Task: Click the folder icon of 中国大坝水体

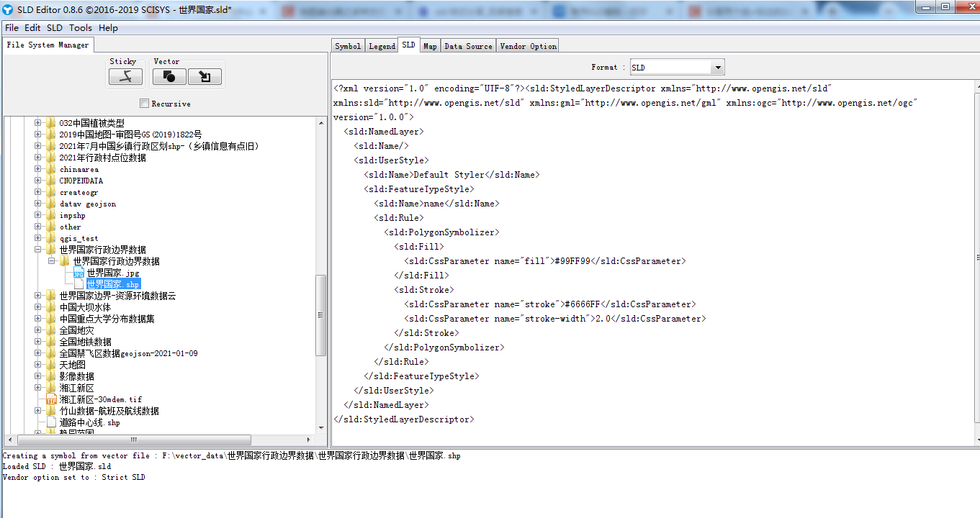Action: click(x=51, y=307)
